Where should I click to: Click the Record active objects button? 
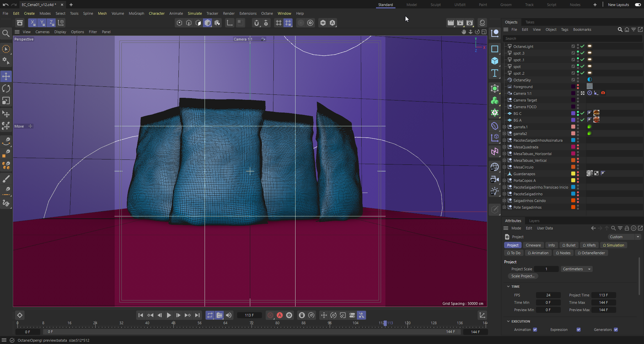pos(270,315)
